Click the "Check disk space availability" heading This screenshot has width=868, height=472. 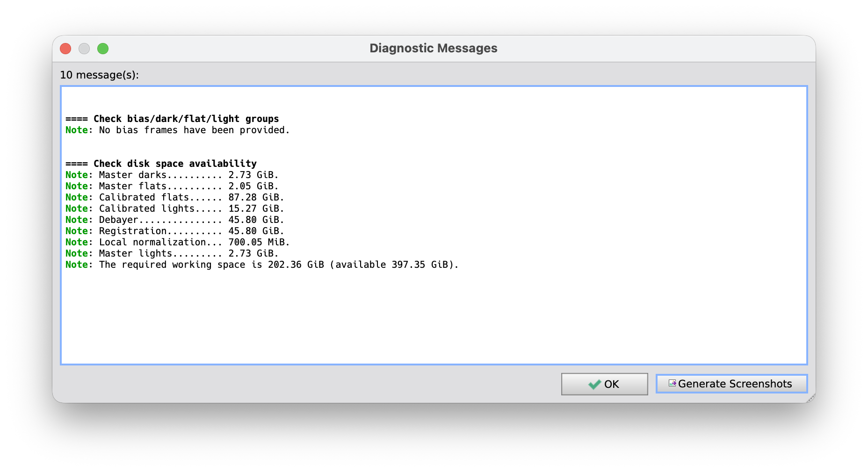pyautogui.click(x=174, y=164)
